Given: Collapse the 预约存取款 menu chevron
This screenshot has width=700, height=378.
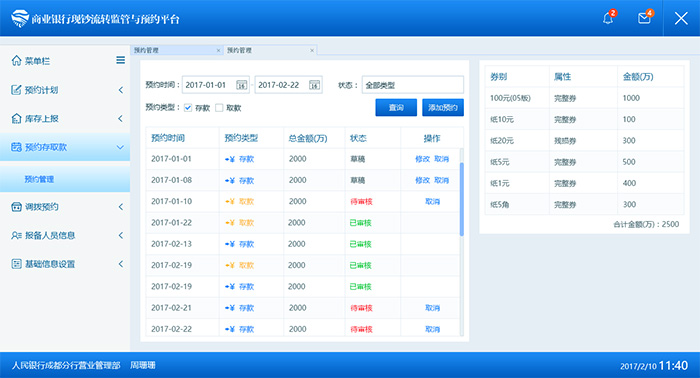Looking at the screenshot, I should pos(120,147).
